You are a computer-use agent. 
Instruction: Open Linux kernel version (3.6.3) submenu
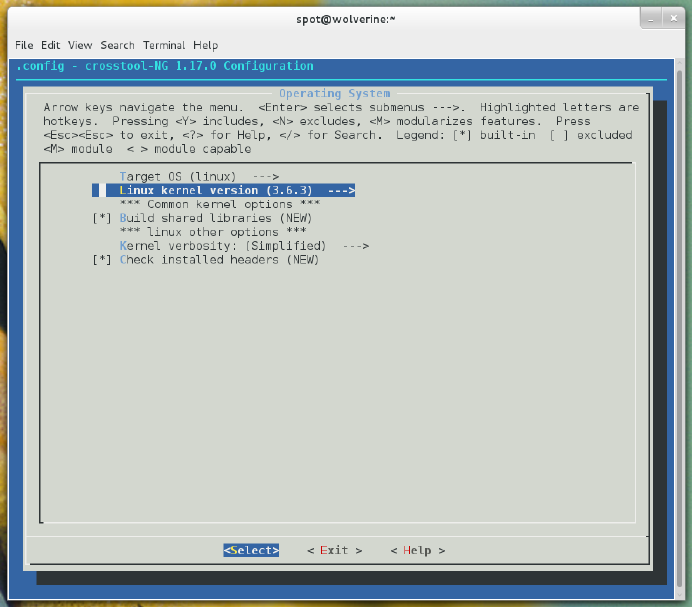[x=223, y=190]
